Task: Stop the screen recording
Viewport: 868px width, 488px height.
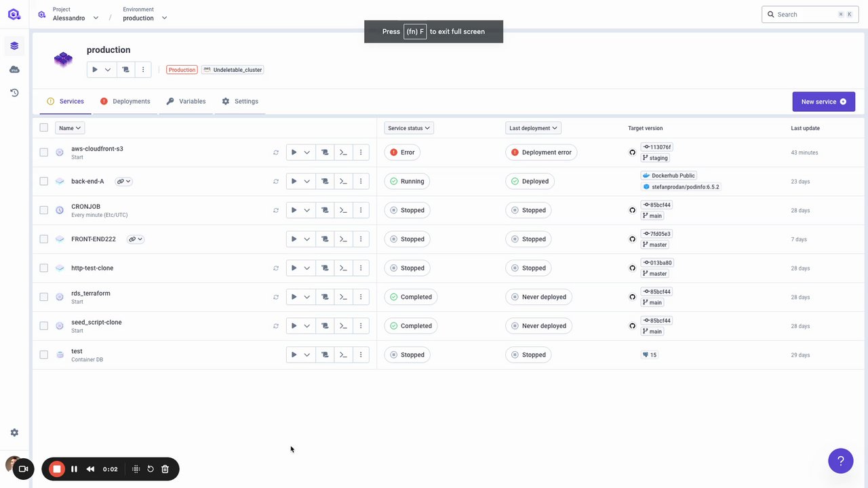Action: [57, 469]
